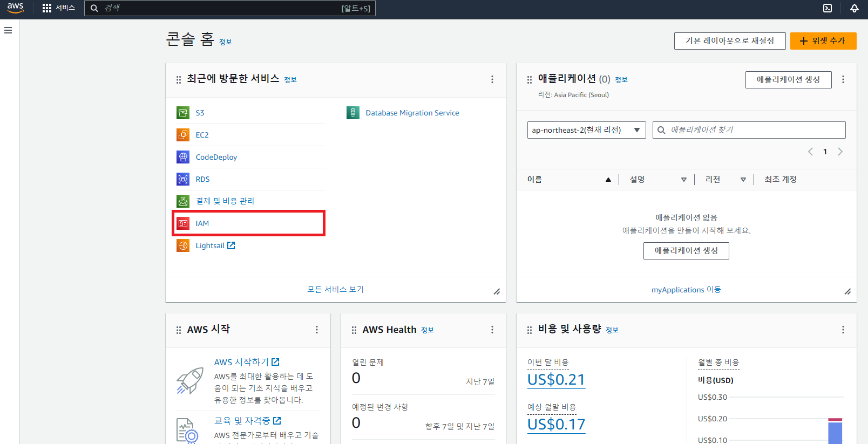Viewport: 868px width, 444px height.
Task: Click 정보 next to 비용 및 사용량
Action: pyautogui.click(x=612, y=330)
